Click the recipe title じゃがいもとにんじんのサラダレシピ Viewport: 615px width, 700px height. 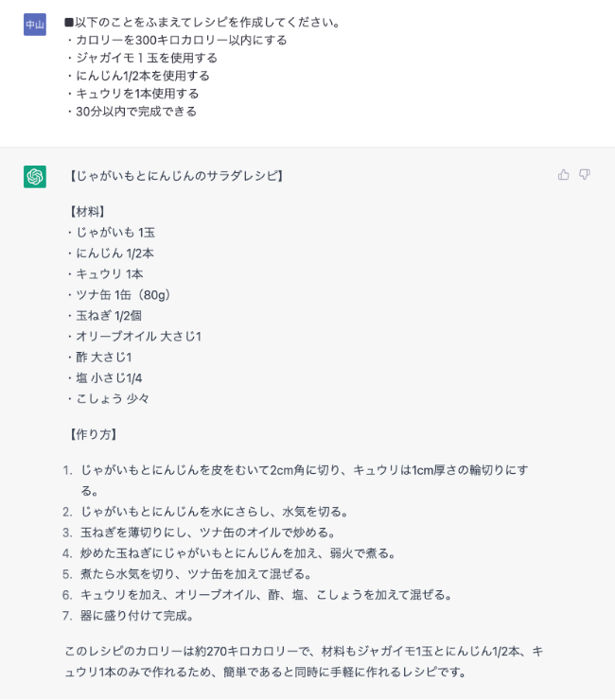tap(176, 176)
